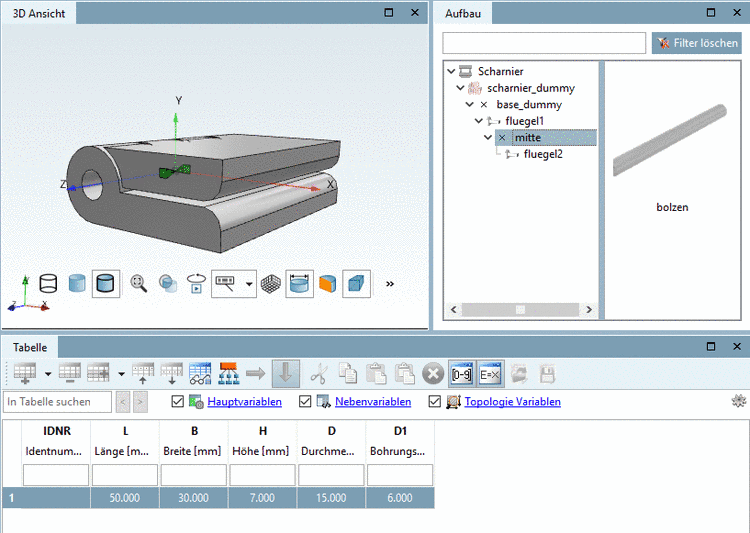Show more 3D toolbar items via chevron
The width and height of the screenshot is (750, 533).
tap(389, 284)
